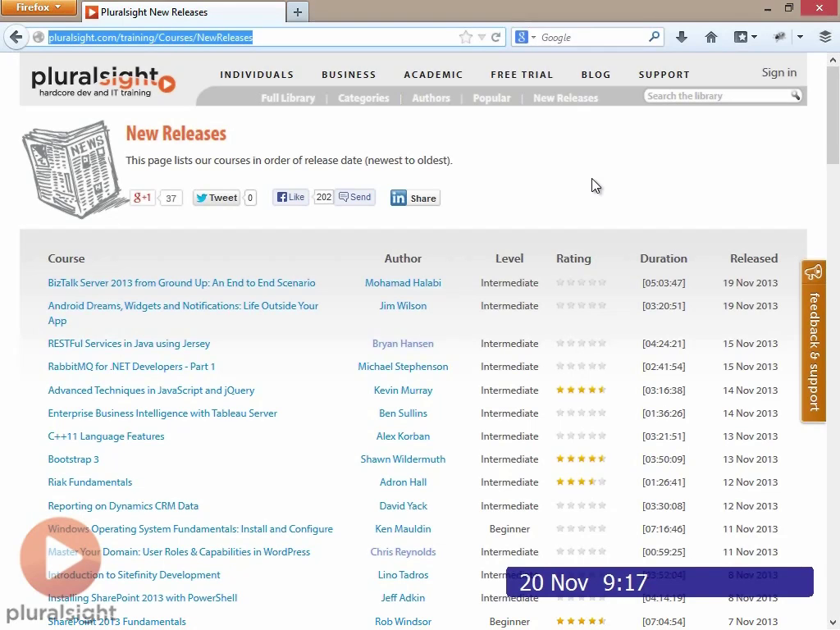This screenshot has height=630, width=840.
Task: View author Shawn Wildermuth
Action: tap(403, 459)
